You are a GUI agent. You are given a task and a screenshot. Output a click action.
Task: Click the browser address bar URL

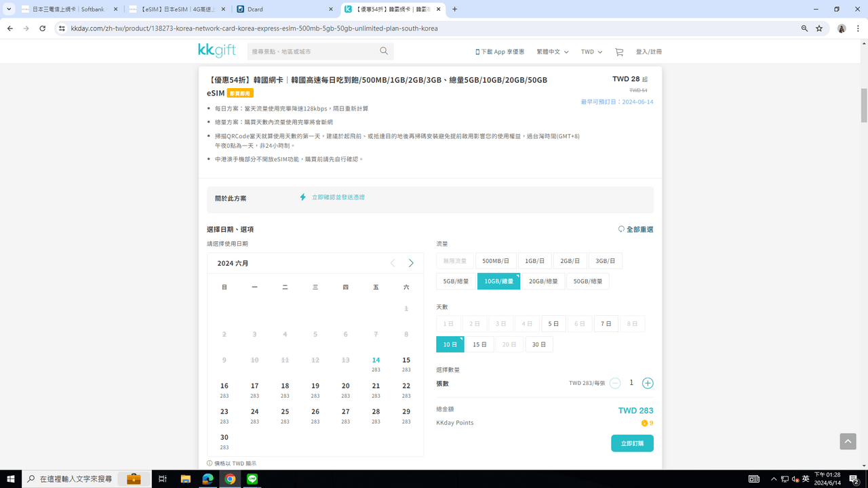coord(254,28)
